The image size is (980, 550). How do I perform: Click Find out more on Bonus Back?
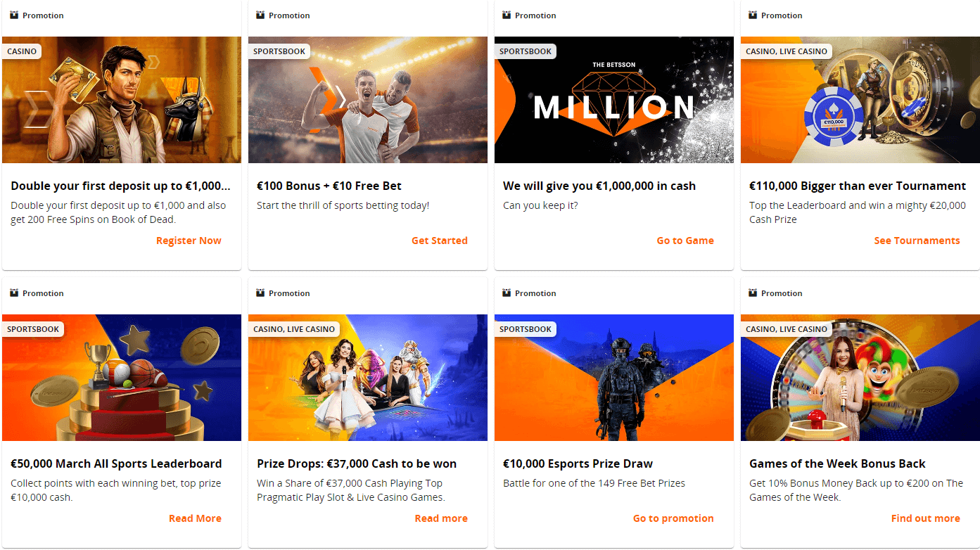click(x=925, y=518)
